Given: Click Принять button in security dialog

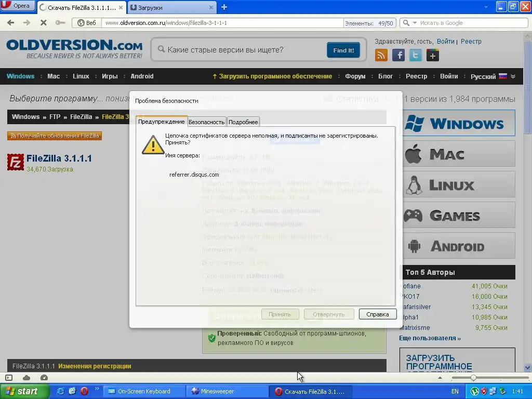Looking at the screenshot, I should 280,314.
